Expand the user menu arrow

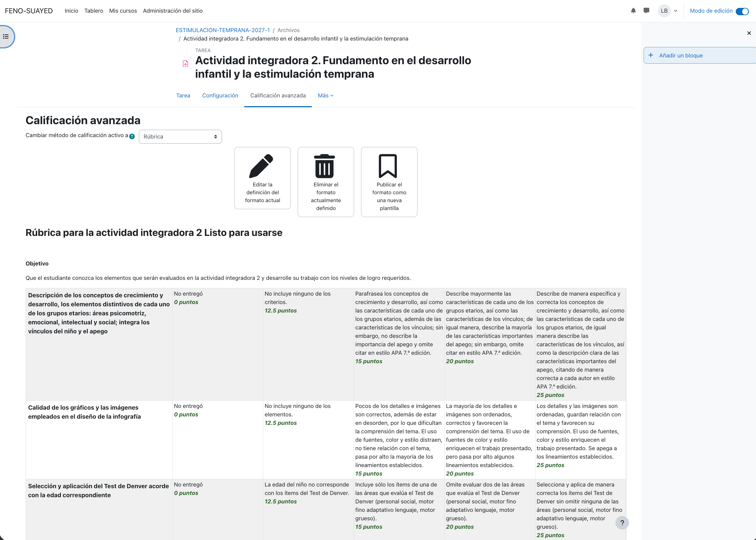click(x=675, y=11)
